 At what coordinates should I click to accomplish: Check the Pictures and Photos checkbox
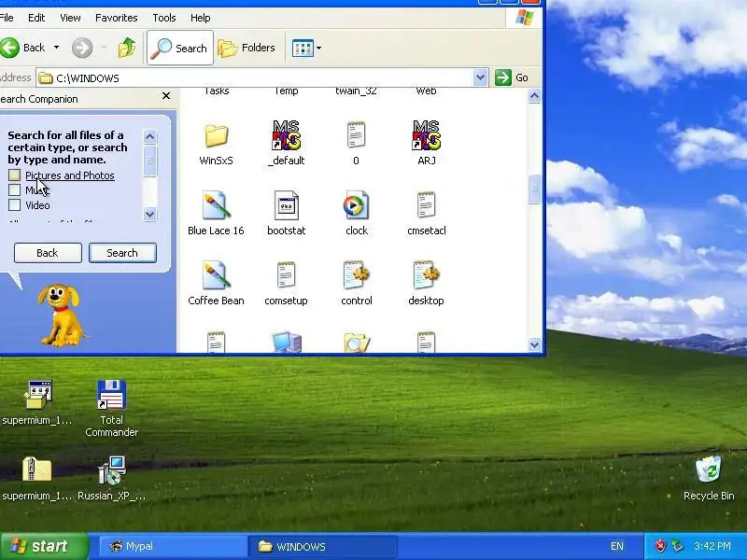coord(14,175)
